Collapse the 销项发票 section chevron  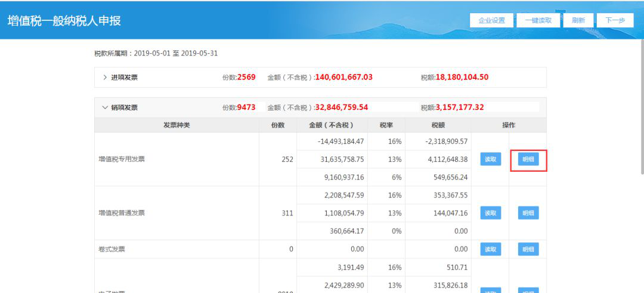[105, 107]
